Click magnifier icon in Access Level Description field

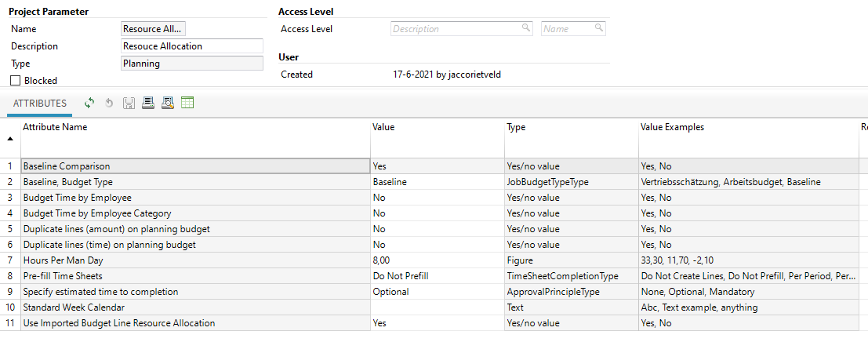(x=526, y=28)
